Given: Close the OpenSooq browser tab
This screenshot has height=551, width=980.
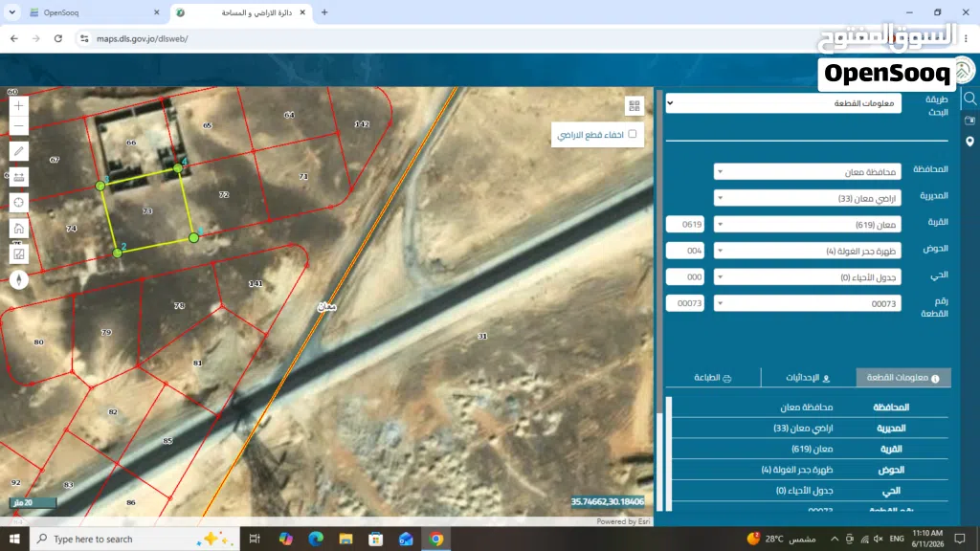Looking at the screenshot, I should pos(156,12).
